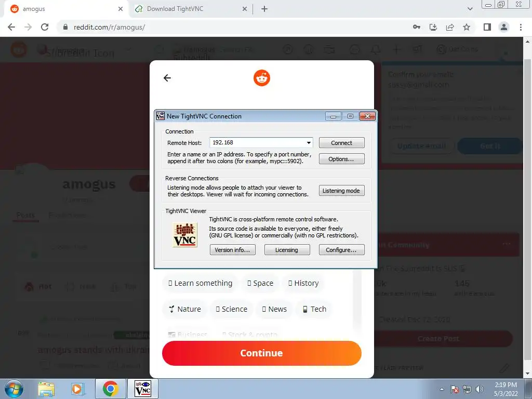The width and height of the screenshot is (532, 399).
Task: Open Chrome three-dot menu
Action: pos(521,27)
